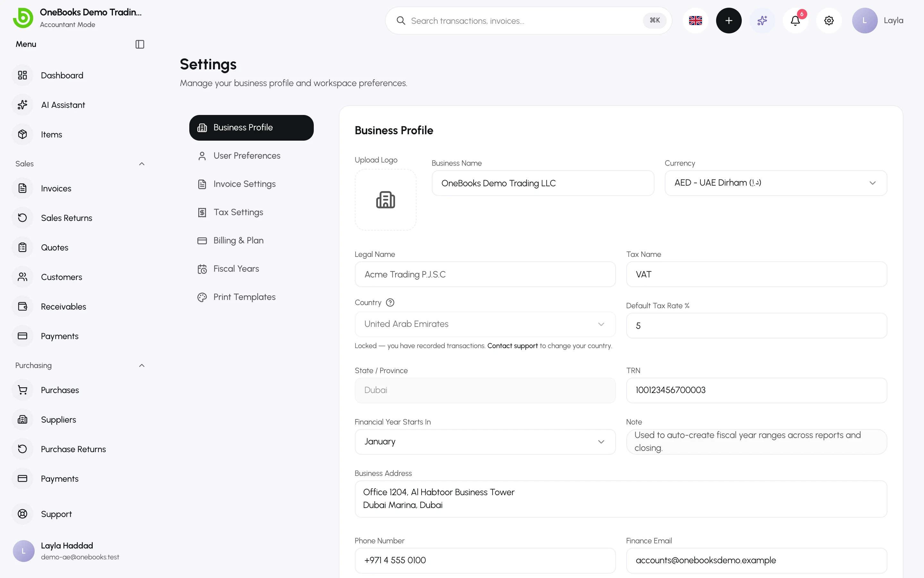Open the Purchase Returns icon
The image size is (924, 578).
coord(22,449)
